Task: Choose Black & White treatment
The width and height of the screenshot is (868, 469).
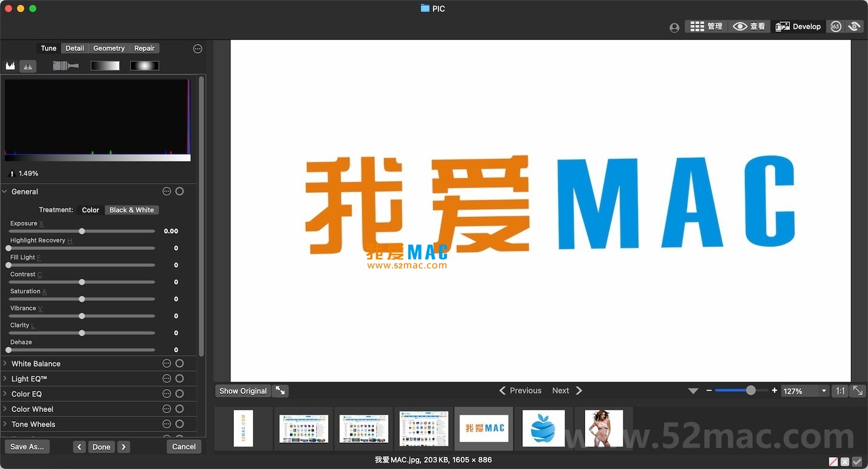Action: click(x=132, y=210)
